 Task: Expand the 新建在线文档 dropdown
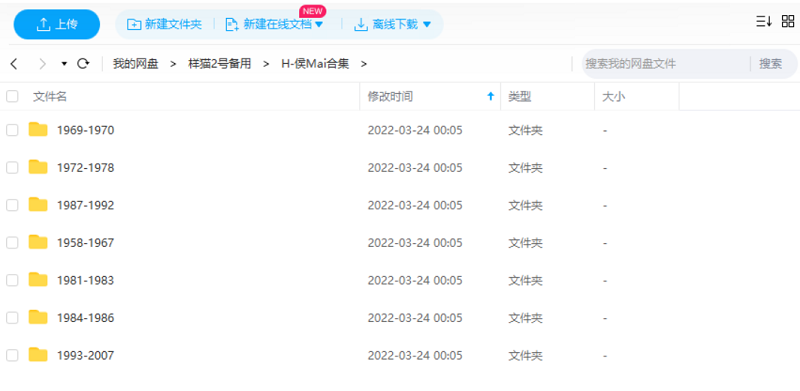tap(319, 24)
